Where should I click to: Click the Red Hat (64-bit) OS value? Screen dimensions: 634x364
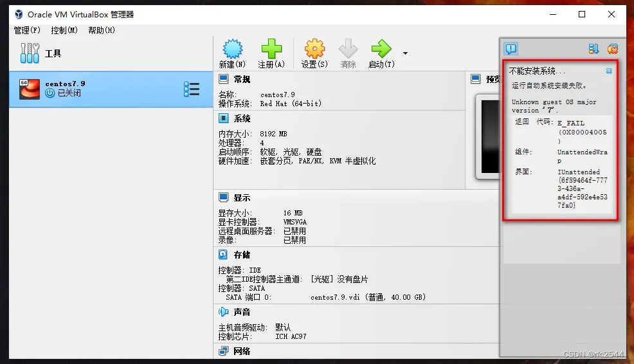pos(291,104)
